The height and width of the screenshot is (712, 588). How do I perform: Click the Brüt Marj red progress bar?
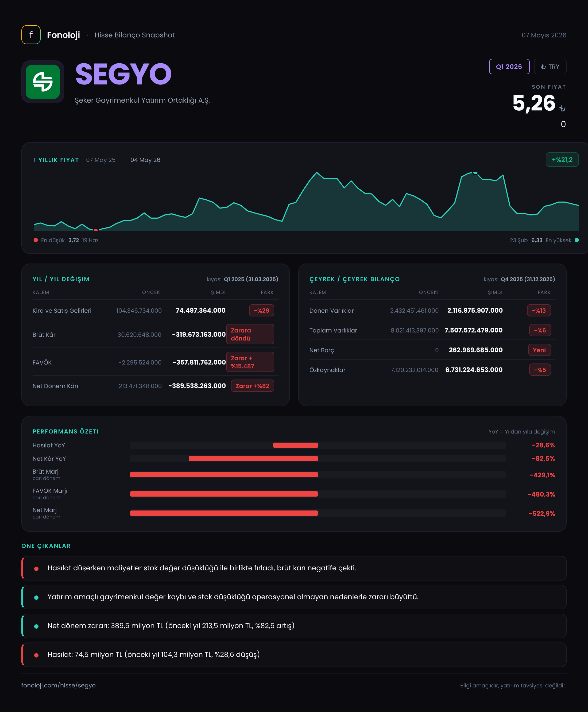click(224, 475)
